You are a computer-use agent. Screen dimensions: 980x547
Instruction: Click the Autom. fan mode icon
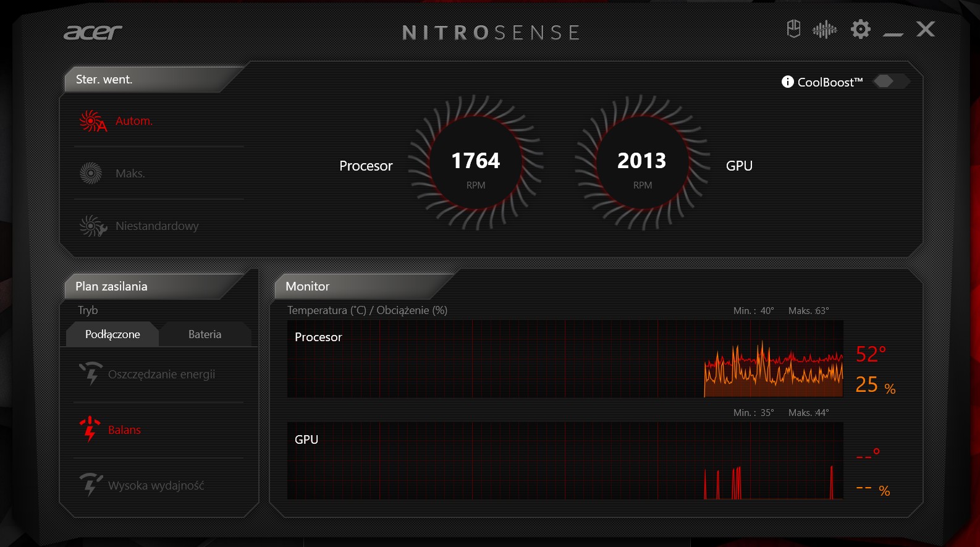tap(93, 121)
